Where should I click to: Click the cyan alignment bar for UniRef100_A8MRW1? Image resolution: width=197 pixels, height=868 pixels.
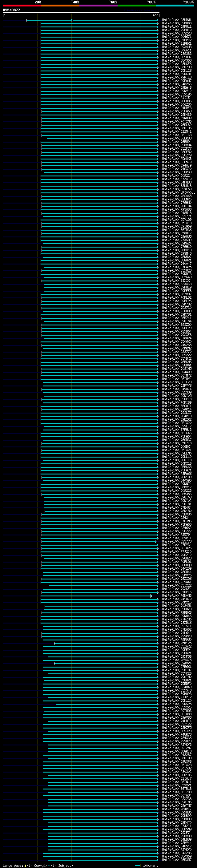click(x=92, y=20)
